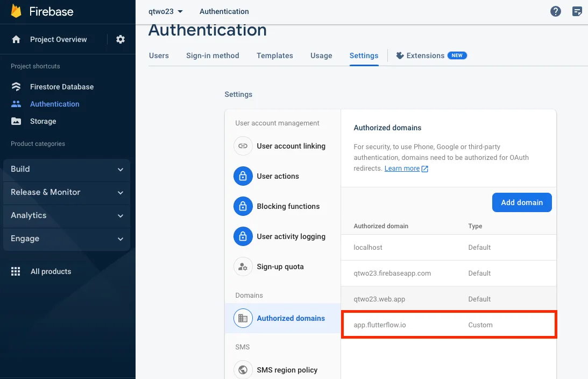Select the Settings tab
The image size is (588, 379).
click(364, 55)
